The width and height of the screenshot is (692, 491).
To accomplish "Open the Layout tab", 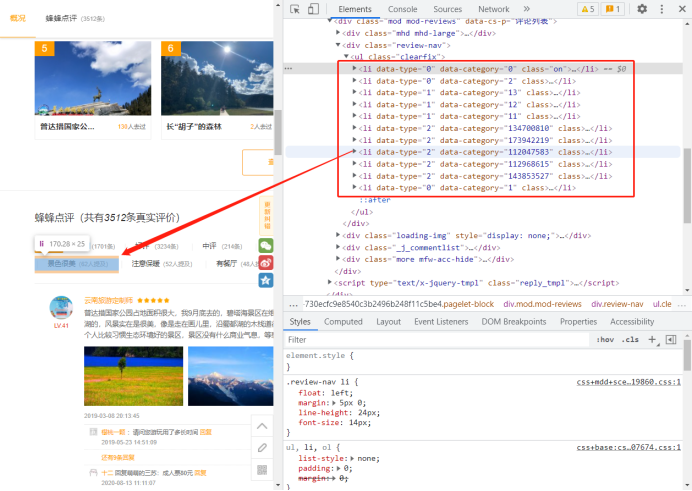I will pos(388,322).
